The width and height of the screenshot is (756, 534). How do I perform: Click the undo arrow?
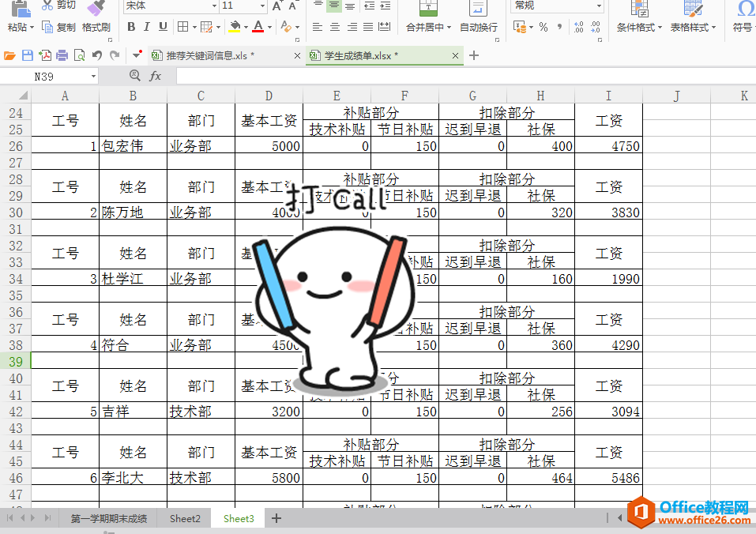coord(97,56)
